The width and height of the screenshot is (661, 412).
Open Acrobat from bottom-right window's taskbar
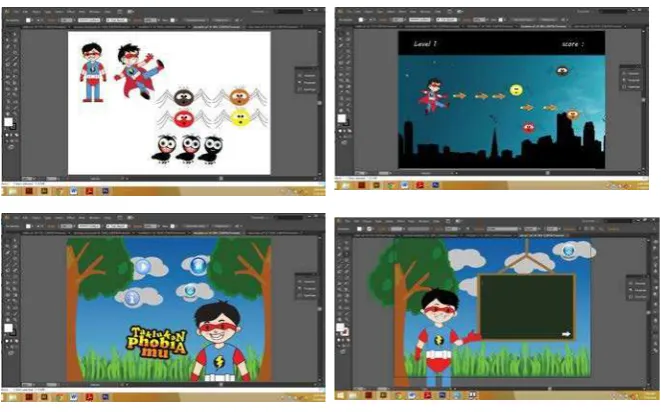pyautogui.click(x=427, y=396)
